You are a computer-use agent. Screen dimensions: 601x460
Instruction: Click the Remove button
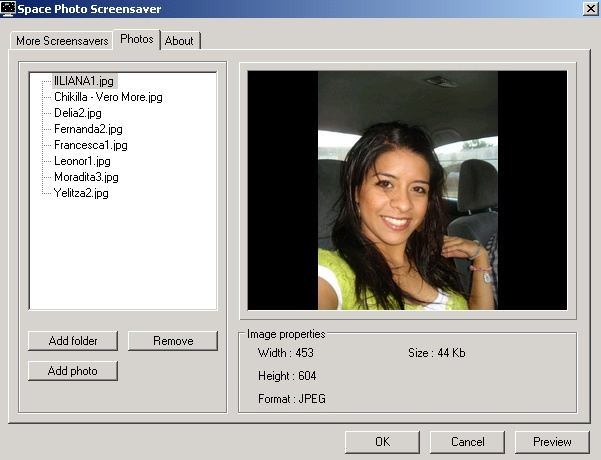coord(173,341)
